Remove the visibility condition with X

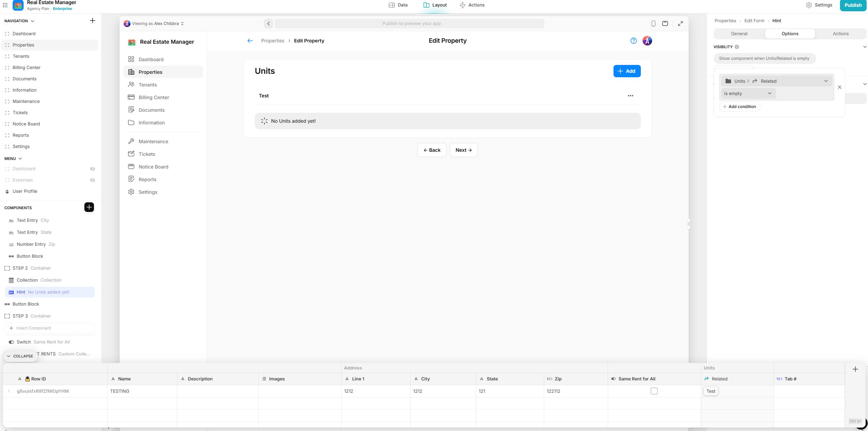pyautogui.click(x=839, y=87)
